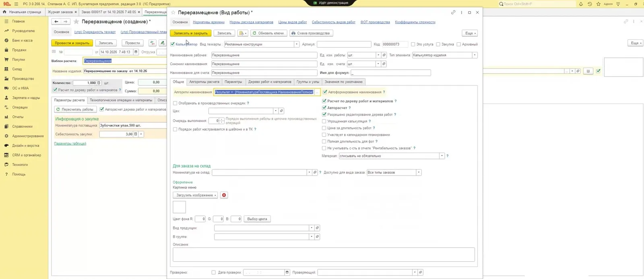Open the Тип элемента dropdown

point(475,55)
